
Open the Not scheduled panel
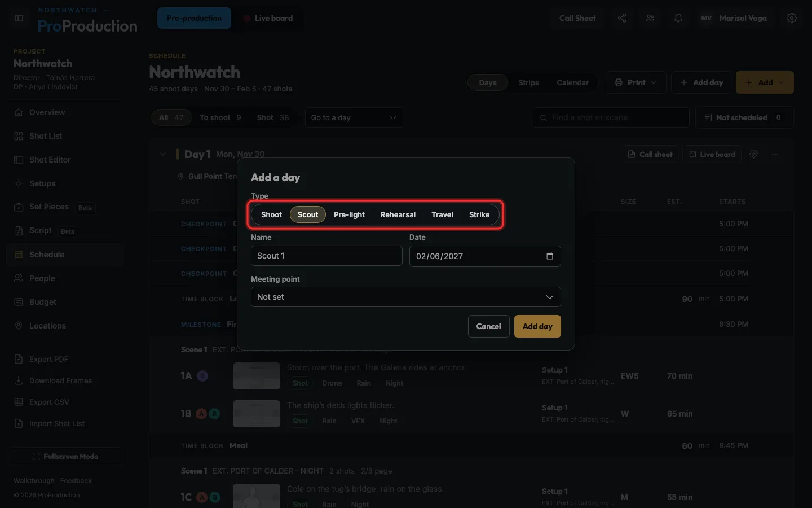pos(744,117)
